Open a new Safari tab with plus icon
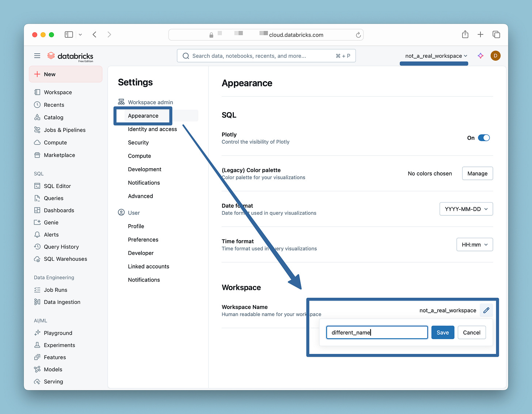Viewport: 532px width, 414px height. pos(480,34)
